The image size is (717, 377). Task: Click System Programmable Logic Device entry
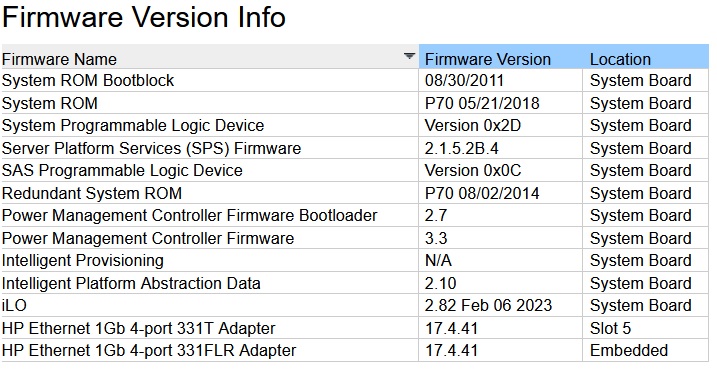133,126
